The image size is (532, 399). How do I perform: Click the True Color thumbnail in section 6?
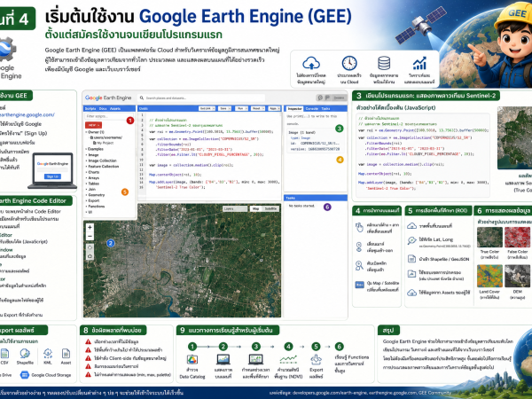point(489,237)
